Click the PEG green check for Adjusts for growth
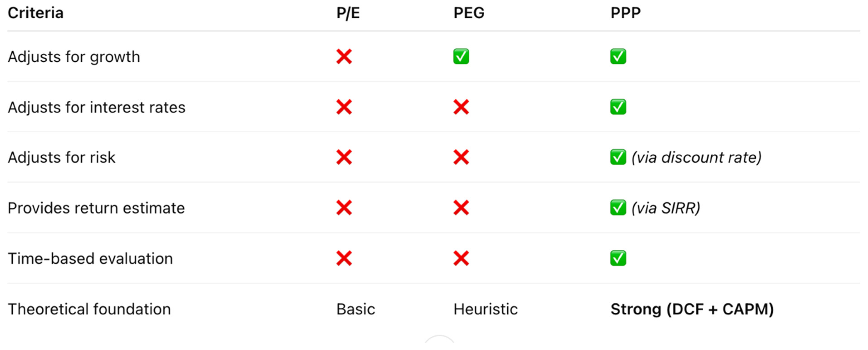This screenshot has width=868, height=350. (461, 56)
